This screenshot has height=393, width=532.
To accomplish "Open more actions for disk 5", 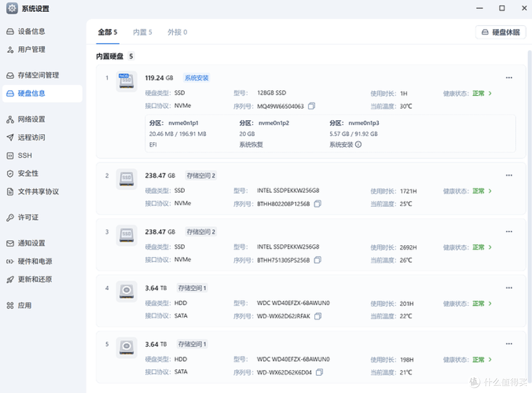I will point(509,344).
